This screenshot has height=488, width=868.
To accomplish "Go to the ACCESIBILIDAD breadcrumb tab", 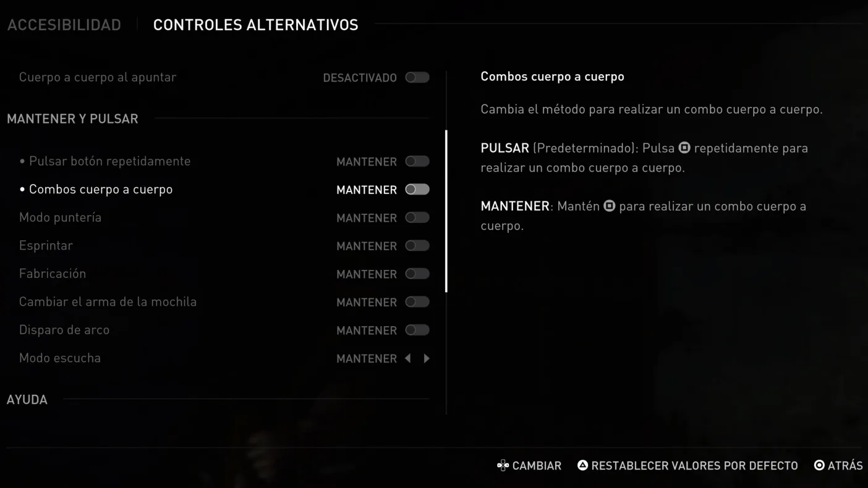I will pyautogui.click(x=64, y=25).
